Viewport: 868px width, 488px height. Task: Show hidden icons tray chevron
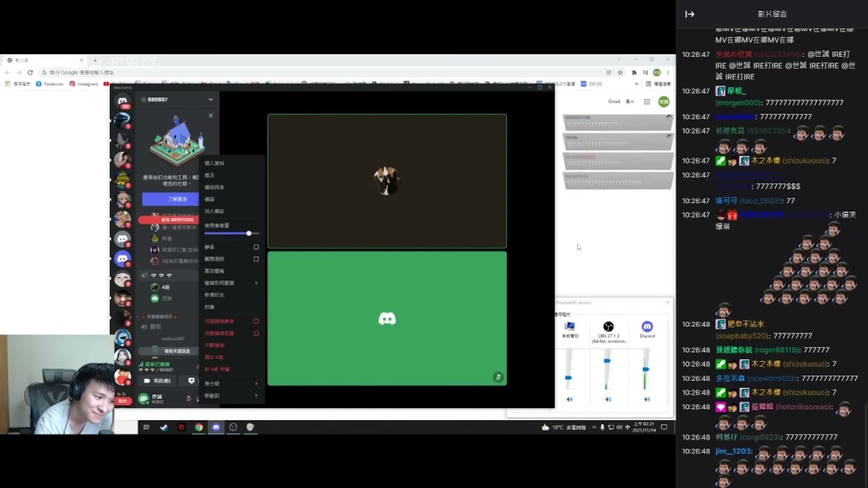point(594,427)
